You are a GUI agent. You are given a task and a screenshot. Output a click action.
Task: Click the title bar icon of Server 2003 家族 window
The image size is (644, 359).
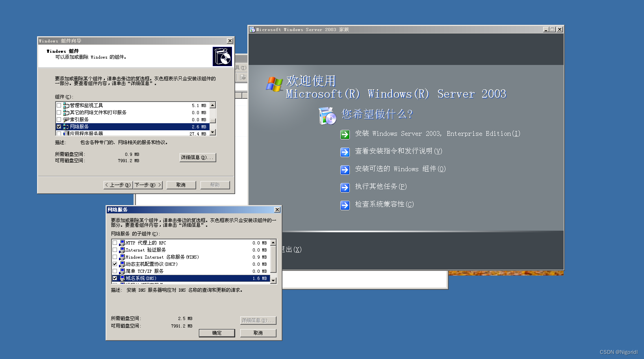coord(252,30)
